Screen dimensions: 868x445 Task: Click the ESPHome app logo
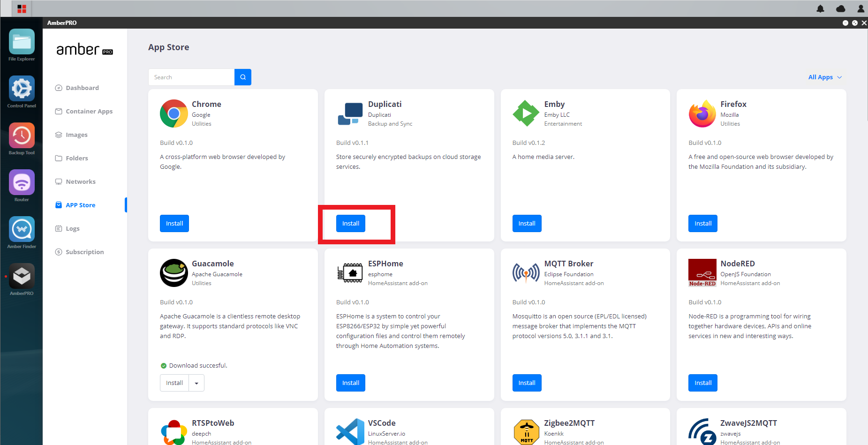[350, 273]
